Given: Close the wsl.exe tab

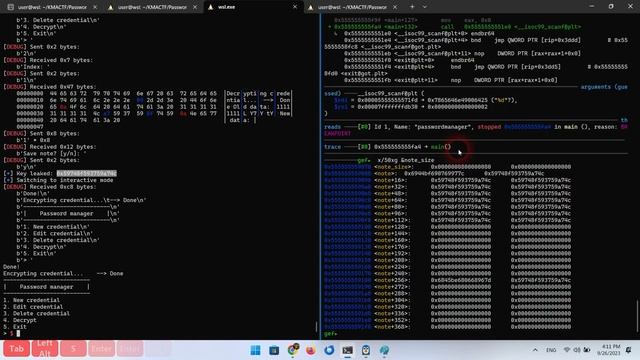Looking at the screenshot, I should point(295,7).
